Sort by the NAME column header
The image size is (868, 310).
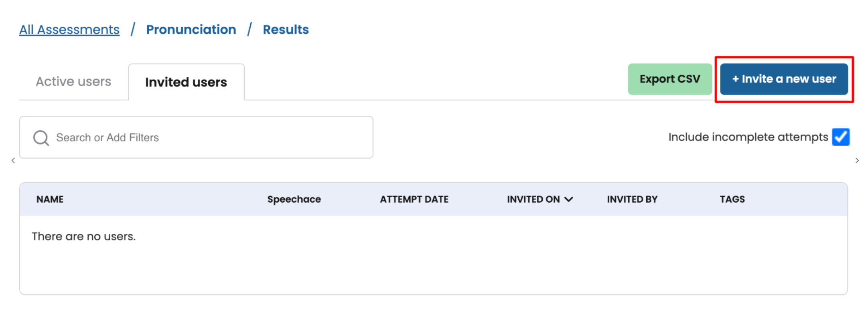[x=50, y=199]
